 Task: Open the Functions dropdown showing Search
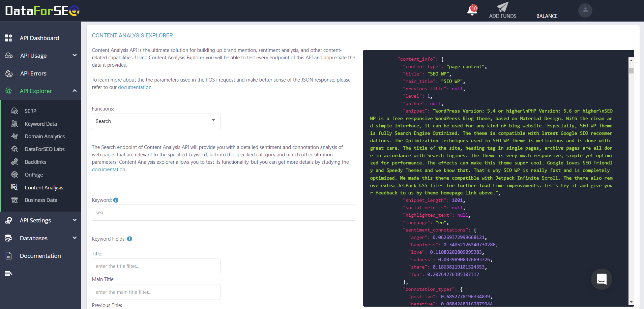click(x=156, y=121)
